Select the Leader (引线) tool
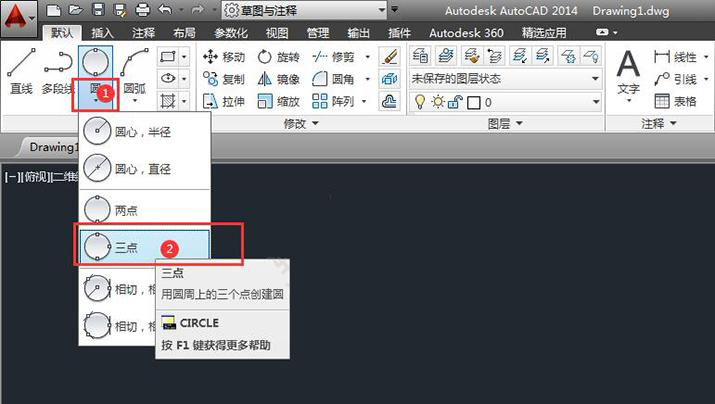The height and width of the screenshot is (404, 715). (675, 79)
